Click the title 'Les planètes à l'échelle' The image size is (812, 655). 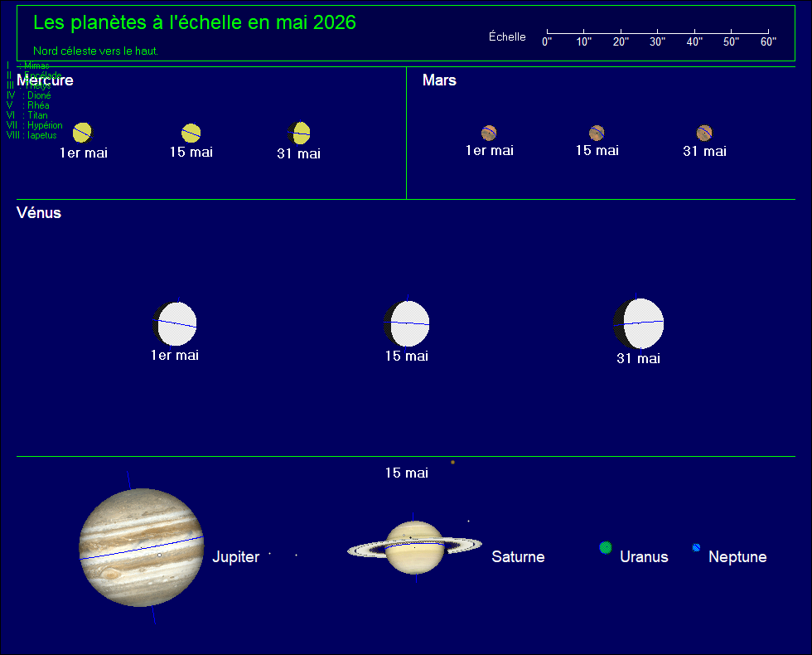(x=138, y=23)
